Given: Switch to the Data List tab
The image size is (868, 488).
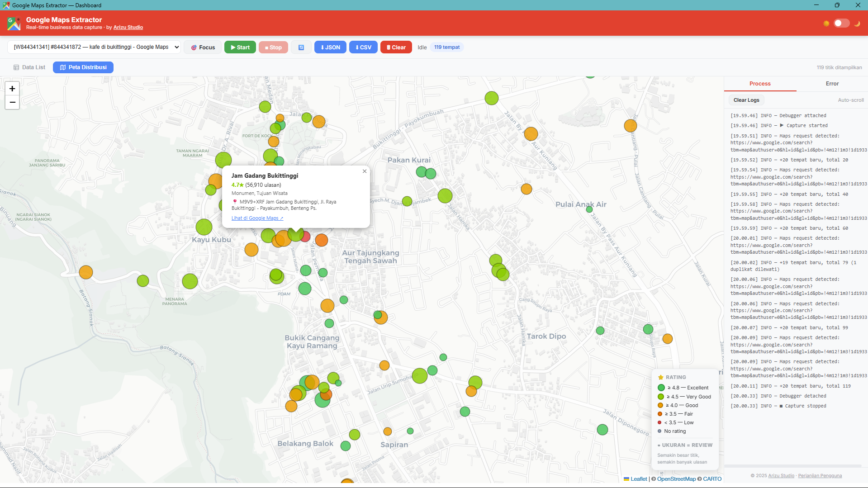Looking at the screenshot, I should click(29, 67).
